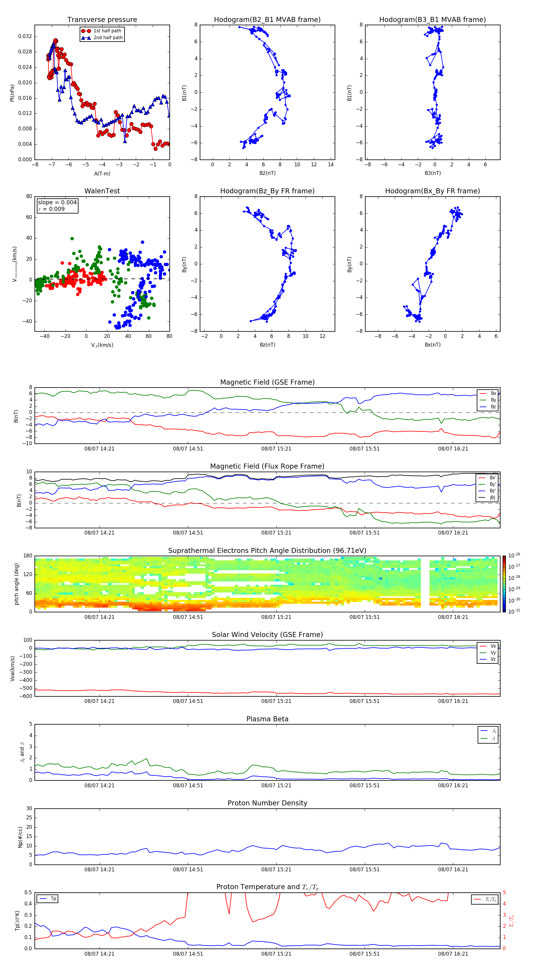Screen dimensions: 535x980
Task: Click the "Solar Wind Velocity (GSE Frame)" title
Action: 267,635
